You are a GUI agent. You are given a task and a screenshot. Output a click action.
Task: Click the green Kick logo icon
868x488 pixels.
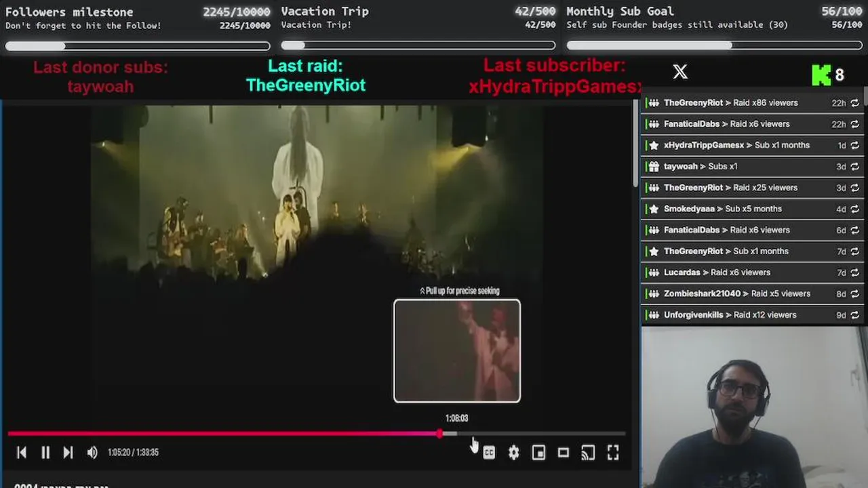coord(821,75)
